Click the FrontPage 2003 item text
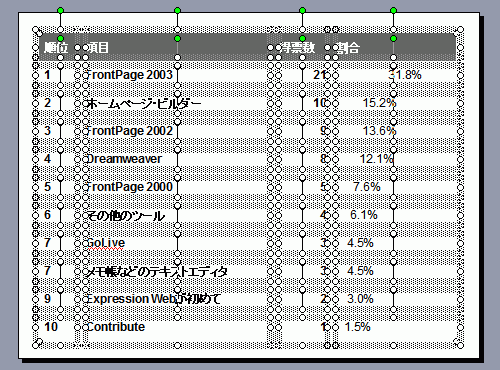 [130, 75]
